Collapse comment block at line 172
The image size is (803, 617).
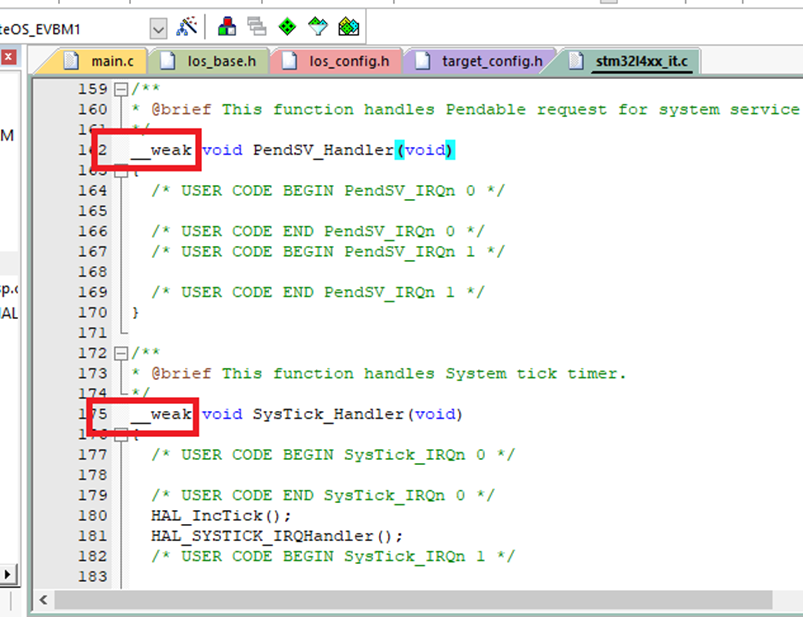tap(121, 353)
